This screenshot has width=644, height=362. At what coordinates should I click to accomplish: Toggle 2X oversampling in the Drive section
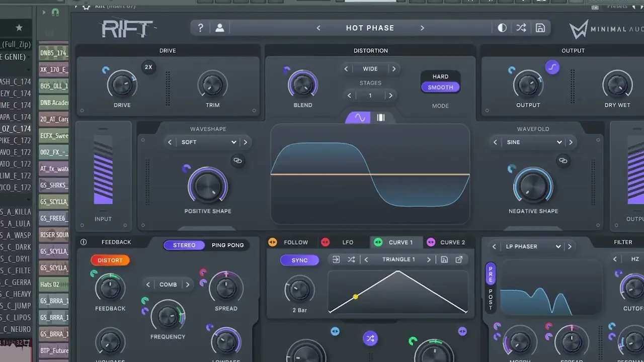(148, 67)
